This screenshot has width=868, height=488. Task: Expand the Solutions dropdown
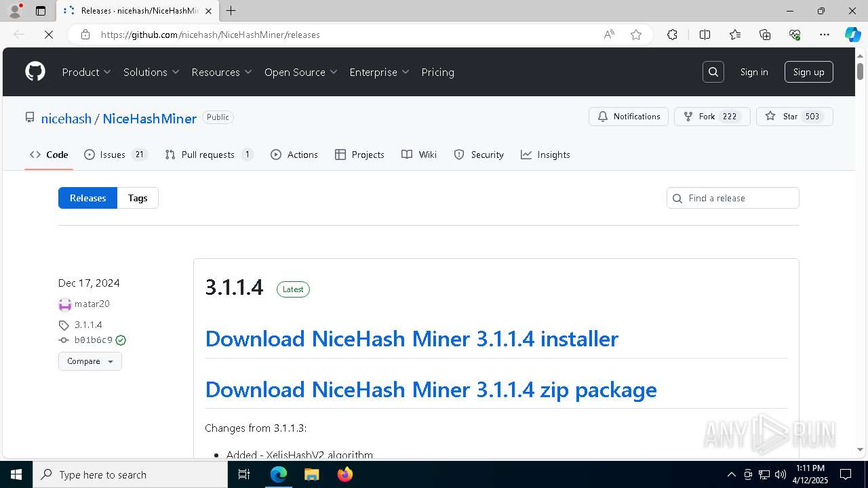(x=151, y=72)
